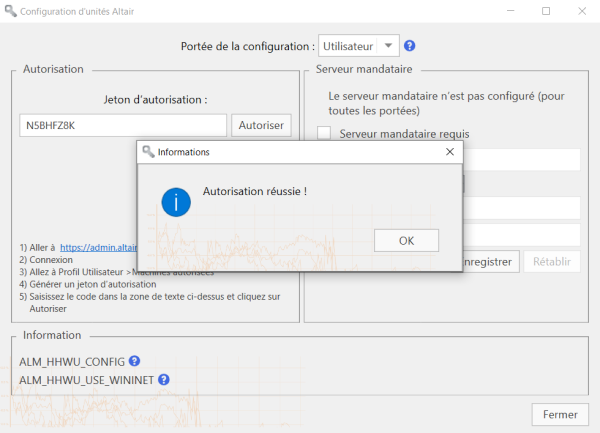Click the Enregistrer button for proxy settings
Image resolution: width=600 pixels, height=433 pixels.
pos(488,262)
